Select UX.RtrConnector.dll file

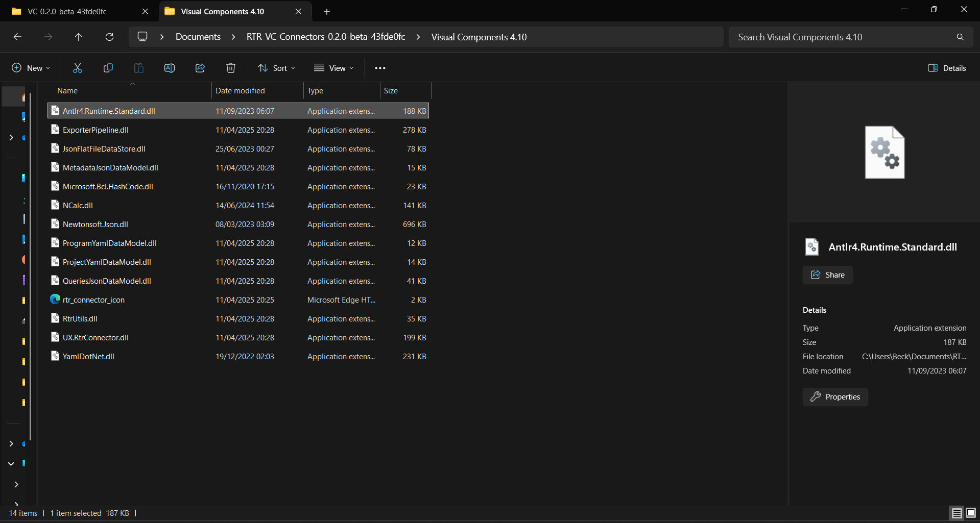pos(238,337)
